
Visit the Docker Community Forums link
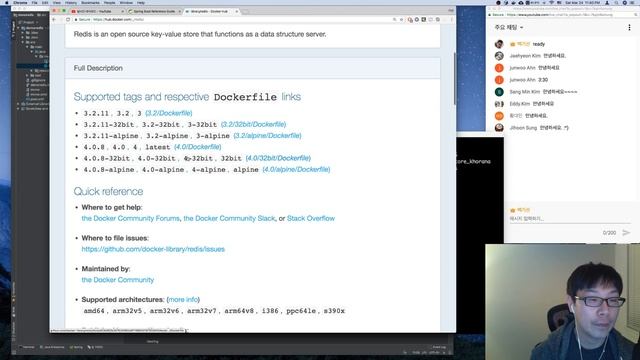(x=130, y=218)
